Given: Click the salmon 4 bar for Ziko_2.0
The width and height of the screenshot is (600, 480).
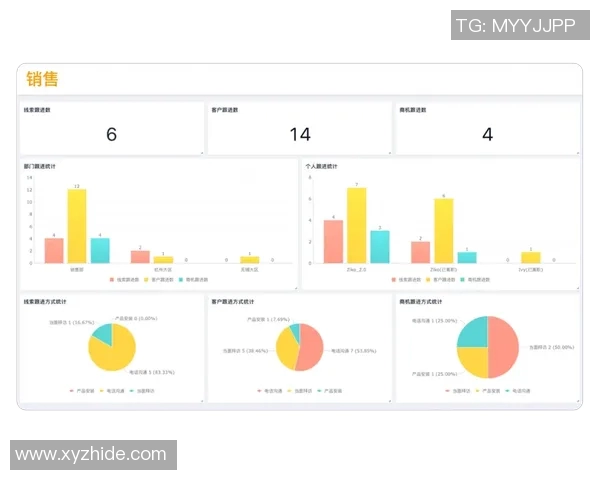Looking at the screenshot, I should [x=334, y=241].
